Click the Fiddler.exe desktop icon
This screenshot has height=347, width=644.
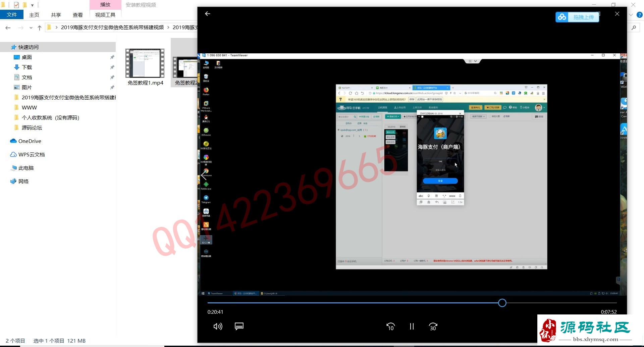(206, 186)
